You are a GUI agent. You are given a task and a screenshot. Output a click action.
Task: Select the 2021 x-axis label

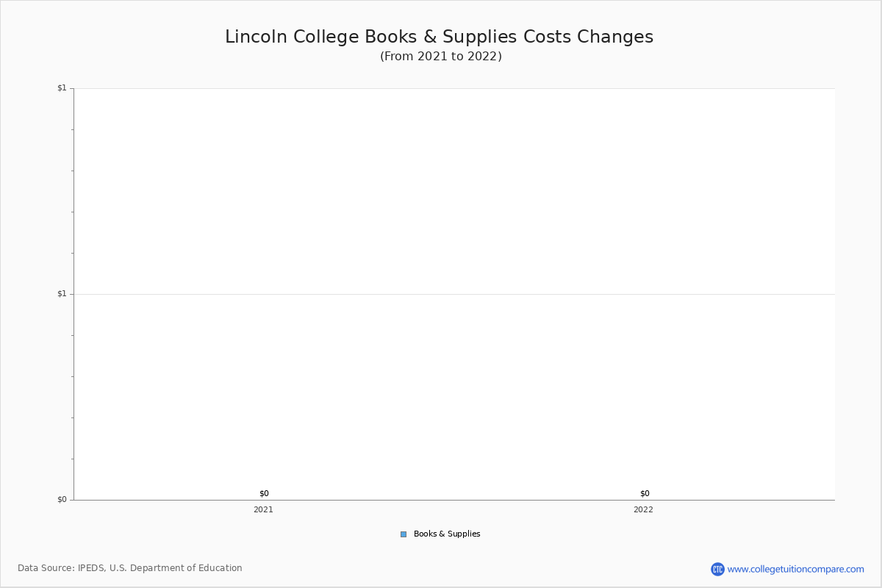263,509
